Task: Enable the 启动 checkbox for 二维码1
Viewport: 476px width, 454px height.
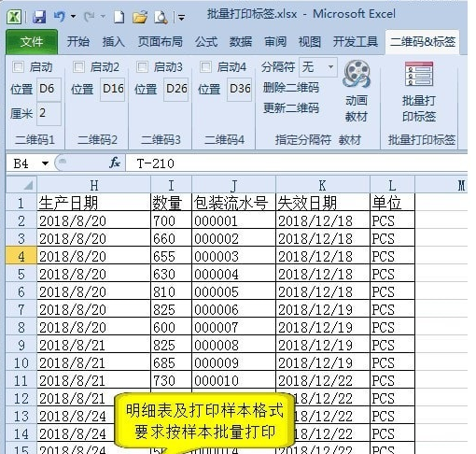Action: (18, 66)
